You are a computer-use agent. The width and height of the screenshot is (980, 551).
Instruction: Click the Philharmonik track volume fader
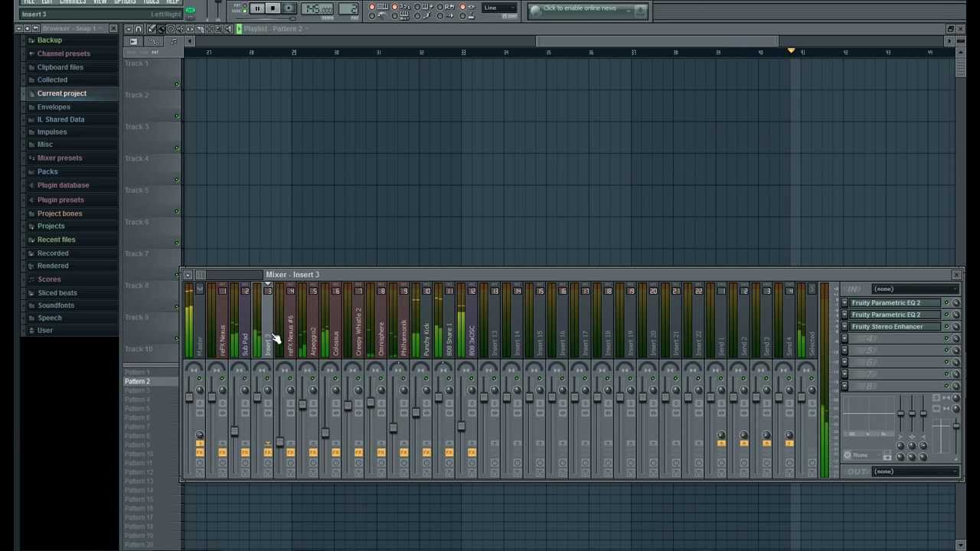[x=393, y=428]
